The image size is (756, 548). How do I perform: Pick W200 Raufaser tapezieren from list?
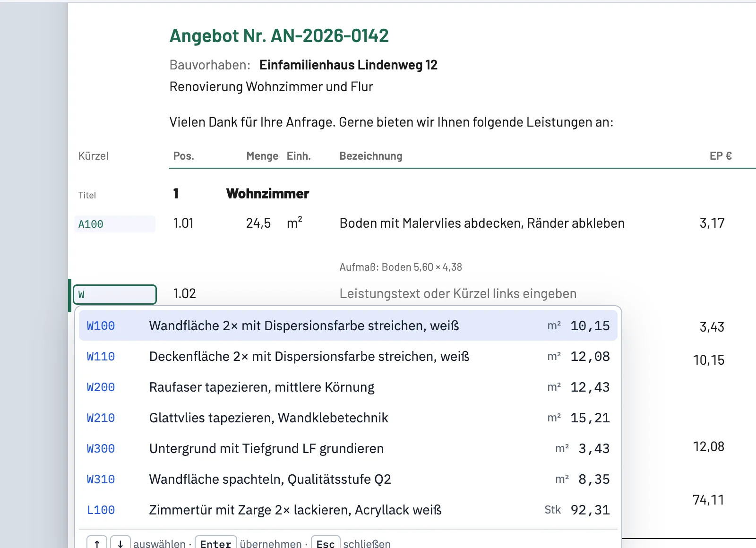tap(348, 387)
